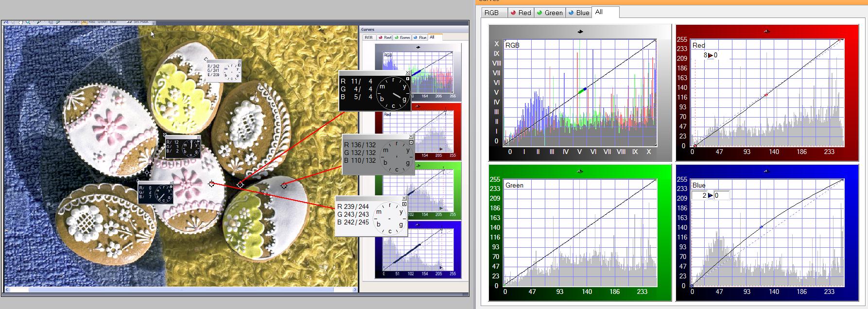
Task: Select the midpoint node on the large Blue curve
Action: [761, 227]
